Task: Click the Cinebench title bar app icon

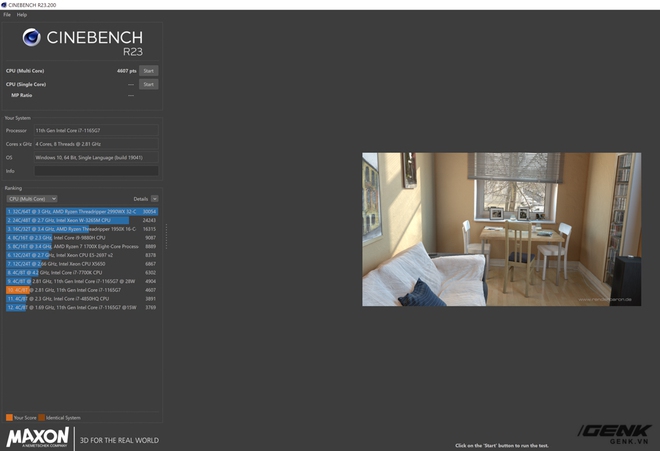Action: point(4,5)
